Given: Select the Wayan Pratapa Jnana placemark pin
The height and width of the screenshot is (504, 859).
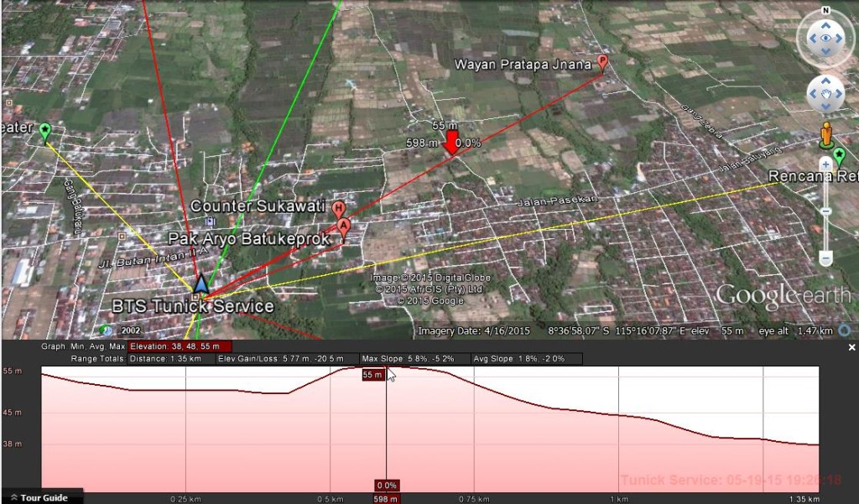Looking at the screenshot, I should point(602,63).
